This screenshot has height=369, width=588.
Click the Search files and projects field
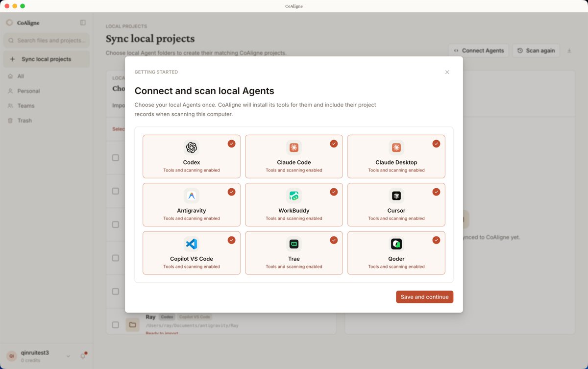(47, 40)
